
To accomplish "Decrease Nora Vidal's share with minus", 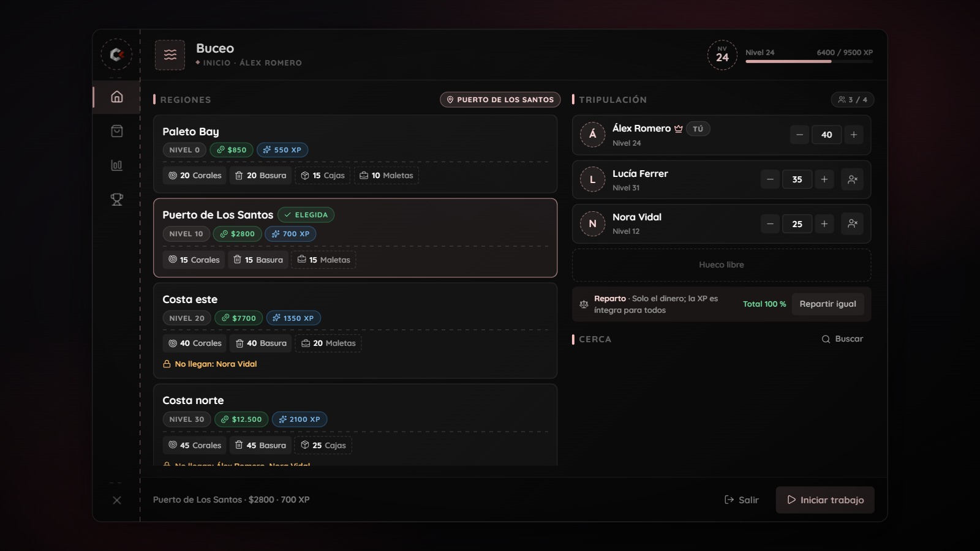I will coord(770,224).
